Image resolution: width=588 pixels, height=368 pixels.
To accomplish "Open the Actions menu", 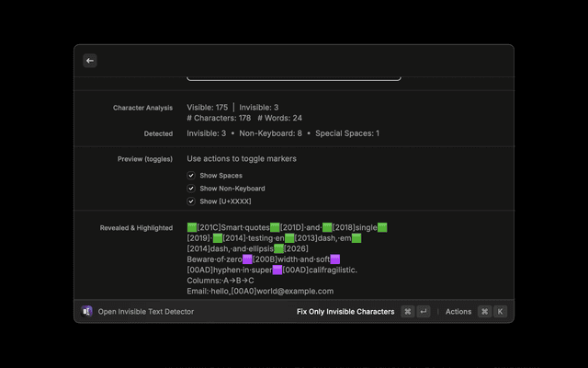I will [458, 312].
